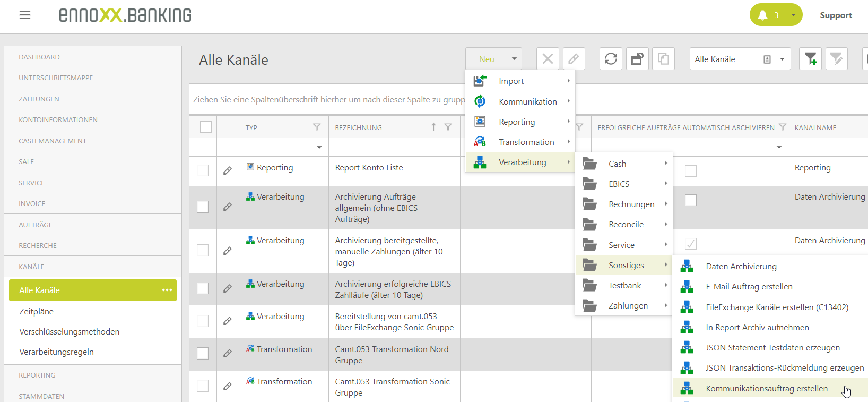Open the Alle Kanäle view dropdown
Image resolution: width=868 pixels, height=402 pixels.
tap(782, 59)
